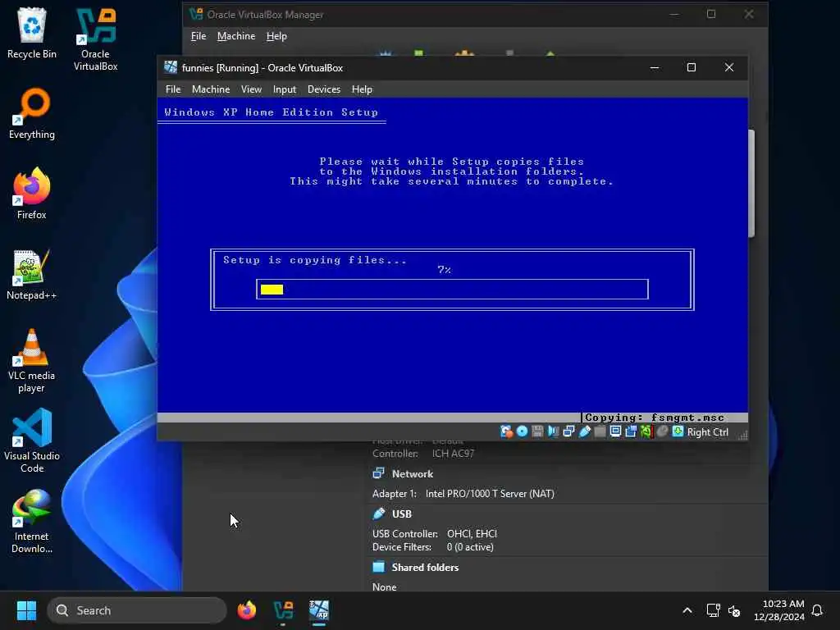Click the "Intel PRO/1000 T Server (NAT)" adapter text
Image resolution: width=840 pixels, height=630 pixels.
[x=490, y=494]
